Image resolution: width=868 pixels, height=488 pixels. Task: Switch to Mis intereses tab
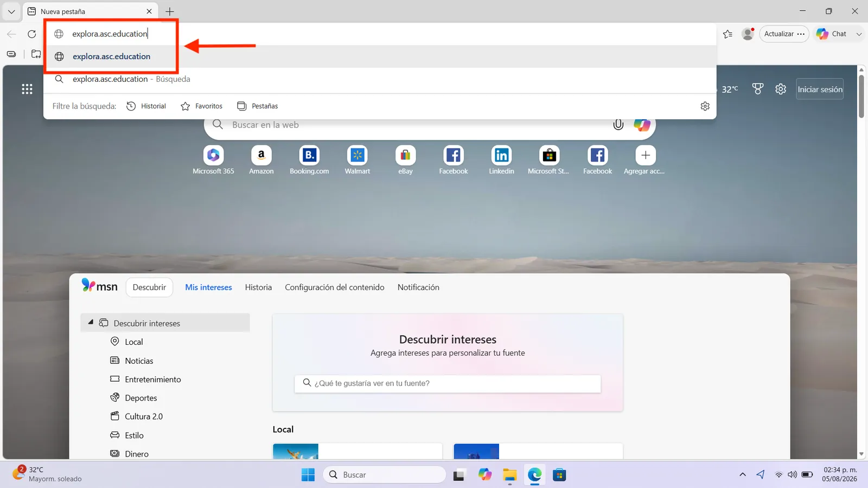click(208, 287)
